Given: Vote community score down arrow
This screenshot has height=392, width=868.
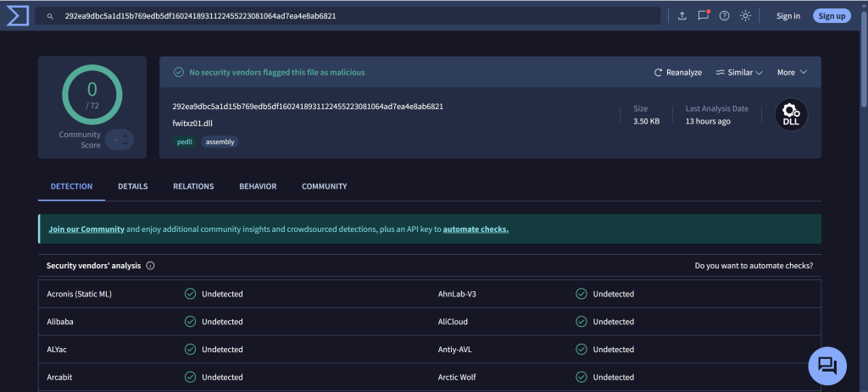Looking at the screenshot, I should point(125,144).
